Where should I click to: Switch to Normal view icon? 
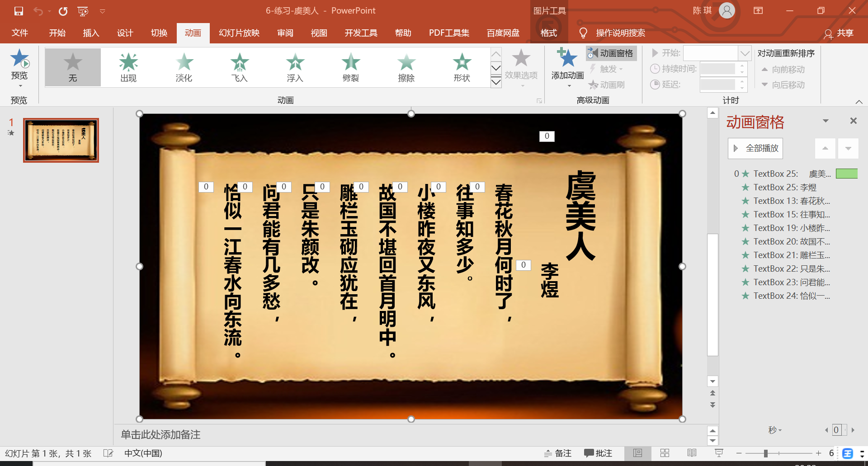638,453
